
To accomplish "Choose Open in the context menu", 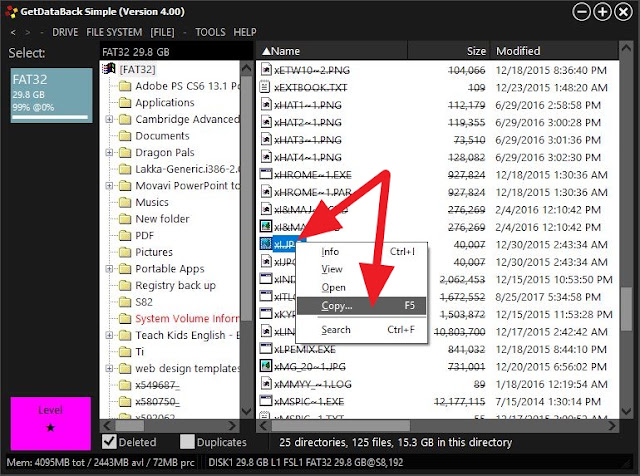I will 361,287.
